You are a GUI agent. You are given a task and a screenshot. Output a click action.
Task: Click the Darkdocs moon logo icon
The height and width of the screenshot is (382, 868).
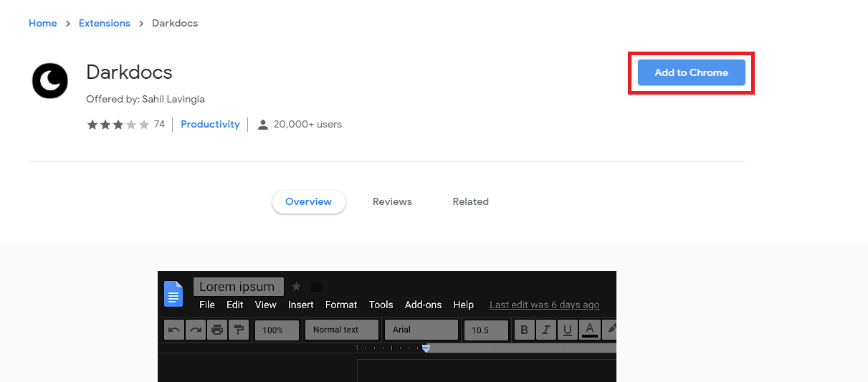pyautogui.click(x=49, y=81)
